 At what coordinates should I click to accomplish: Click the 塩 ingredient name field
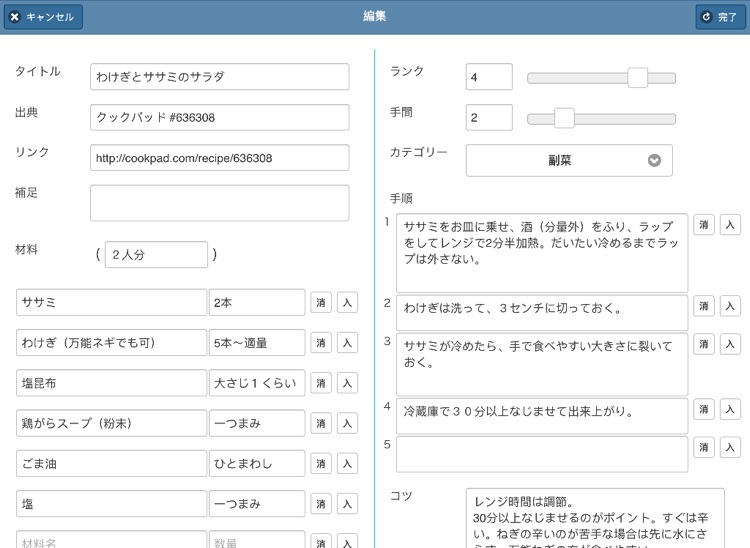(111, 503)
